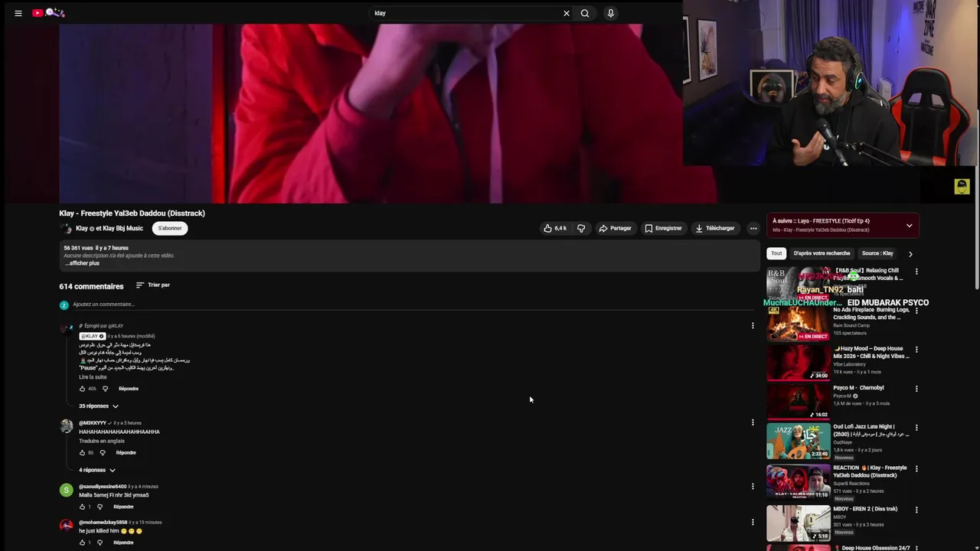
Task: Translate @M3KKYYY comment via Traduire en anglais
Action: click(102, 442)
